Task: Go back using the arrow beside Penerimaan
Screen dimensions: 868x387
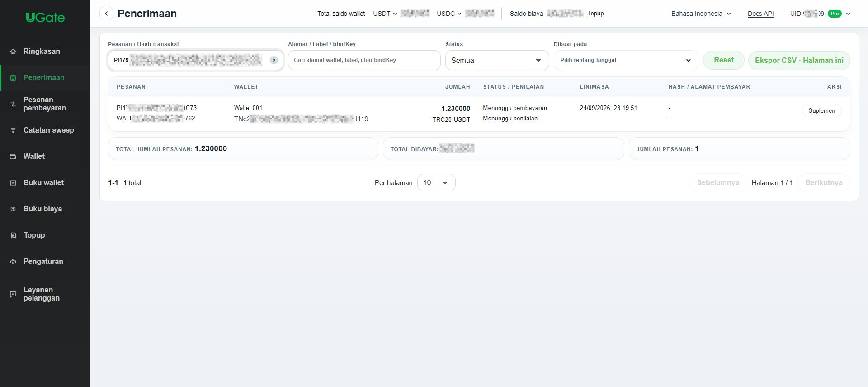Action: coord(106,14)
